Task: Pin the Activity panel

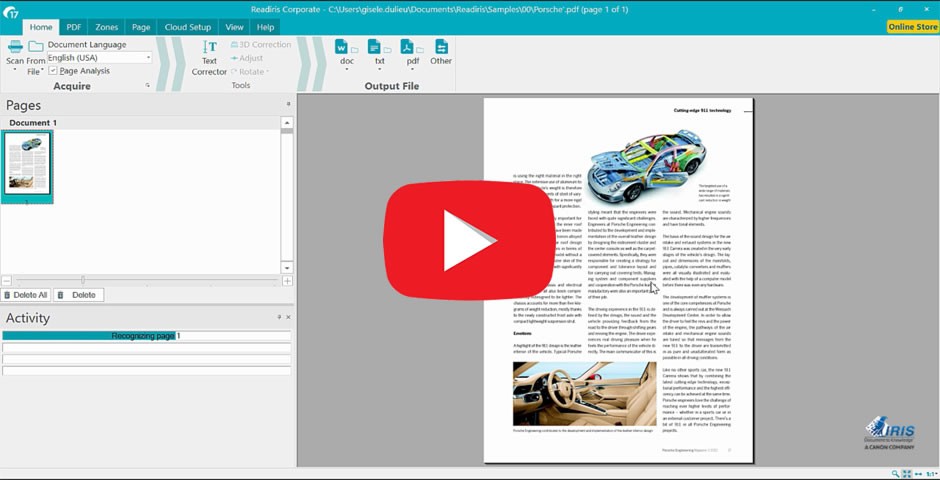Action: click(x=279, y=317)
